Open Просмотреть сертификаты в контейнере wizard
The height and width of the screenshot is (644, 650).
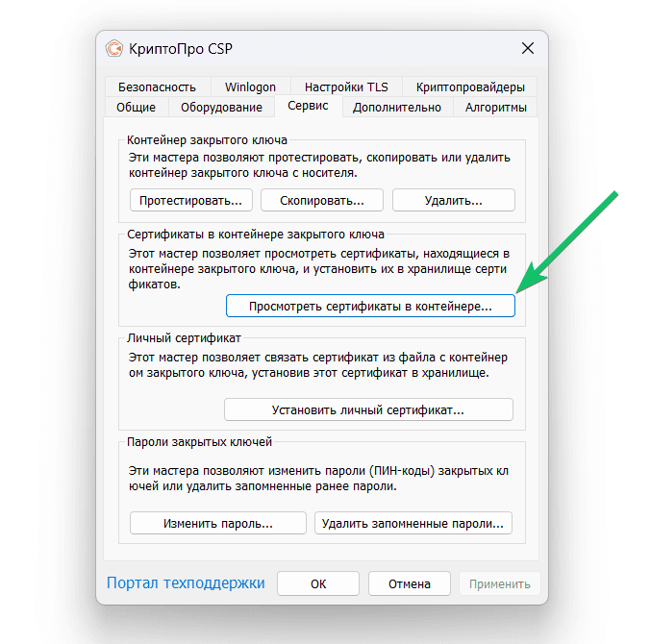tap(370, 306)
